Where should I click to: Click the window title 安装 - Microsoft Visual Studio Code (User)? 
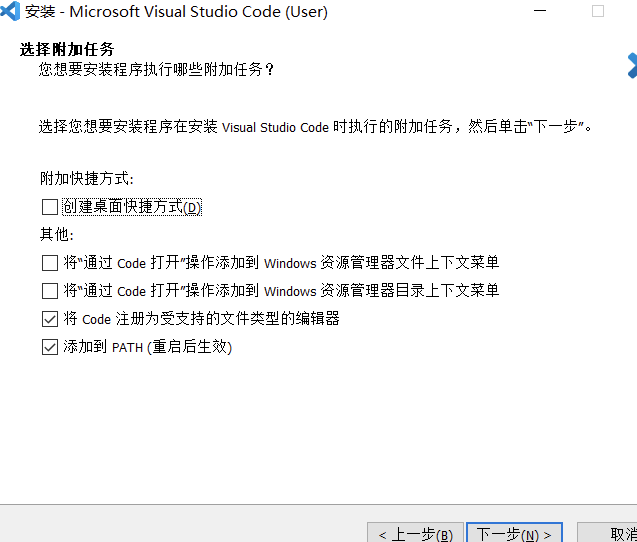click(x=176, y=11)
